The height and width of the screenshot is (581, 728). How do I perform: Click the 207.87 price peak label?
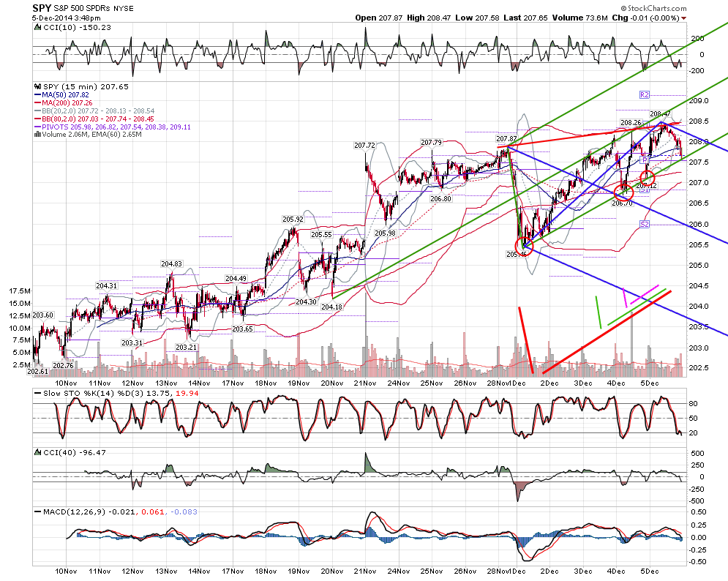pyautogui.click(x=506, y=139)
